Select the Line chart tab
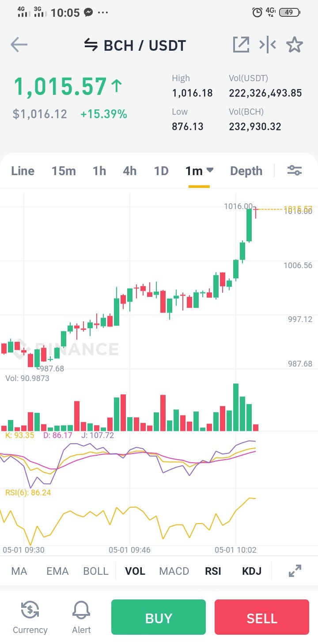Screen dimensions: 318x644 point(23,171)
